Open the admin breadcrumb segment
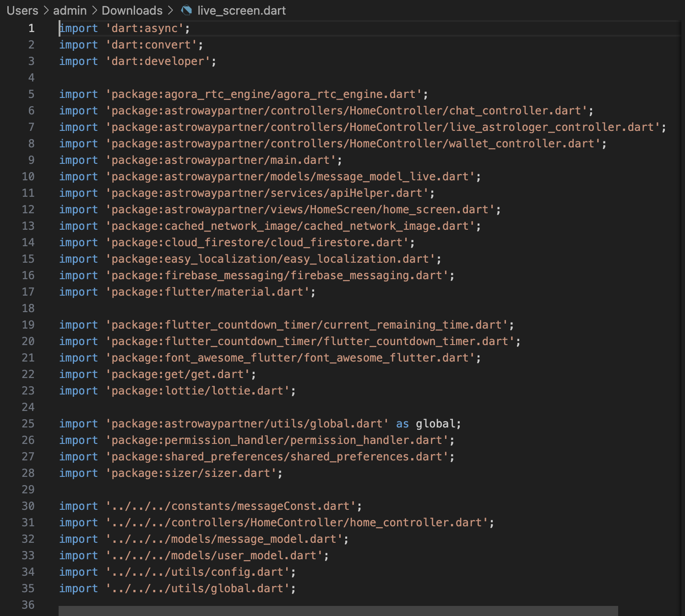The width and height of the screenshot is (685, 616). pos(70,10)
